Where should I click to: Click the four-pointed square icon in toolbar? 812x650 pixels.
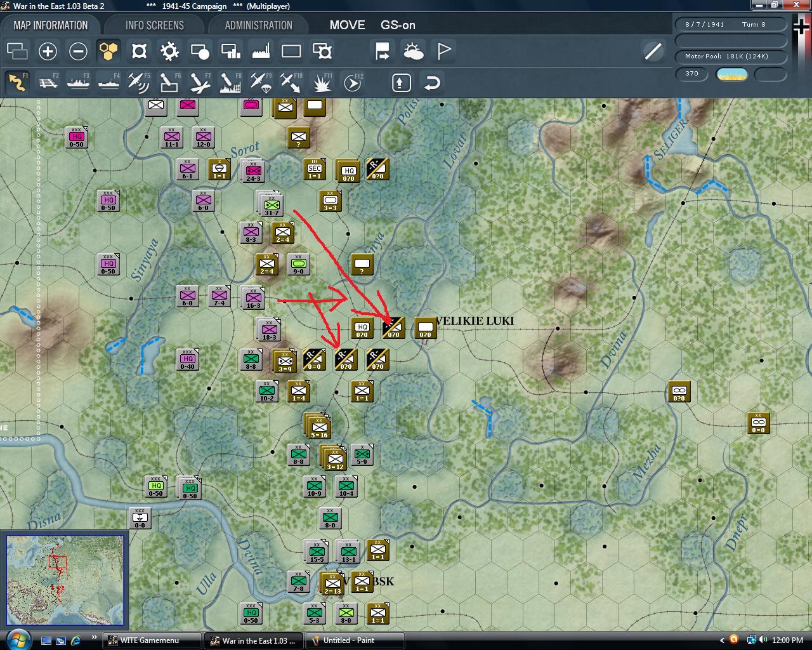[139, 51]
